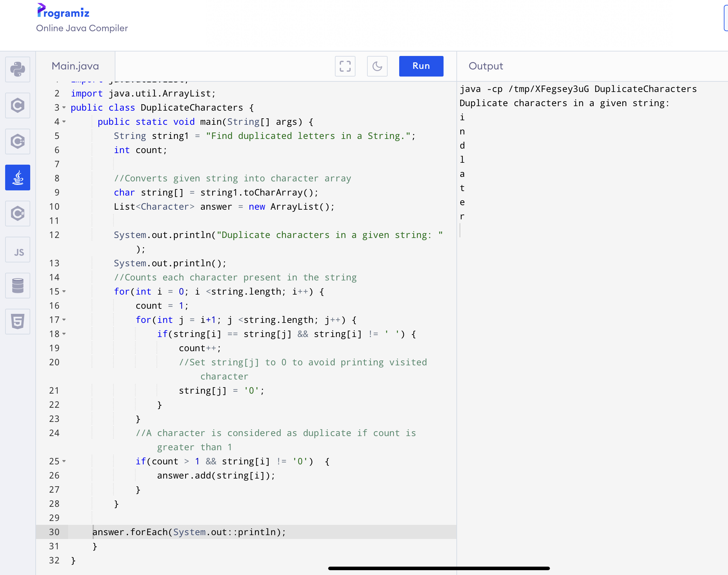Open the C language compiler icon
Image resolution: width=728 pixels, height=575 pixels.
coord(17,105)
